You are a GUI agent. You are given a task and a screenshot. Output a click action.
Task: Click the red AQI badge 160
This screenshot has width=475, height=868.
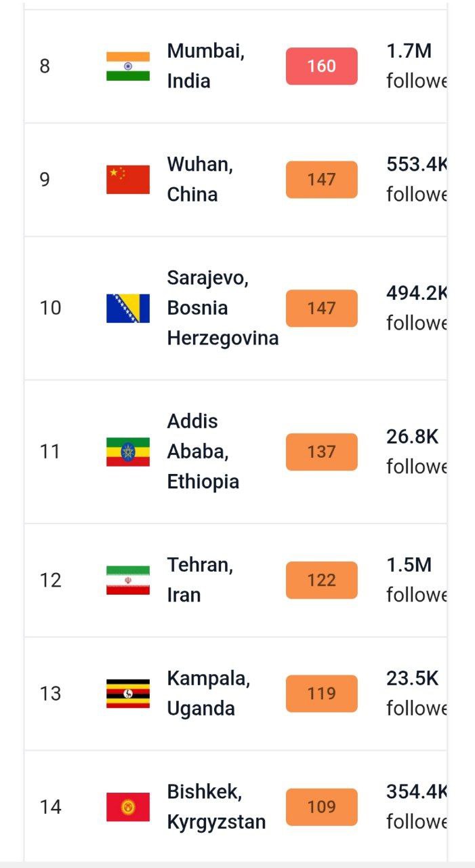point(321,66)
